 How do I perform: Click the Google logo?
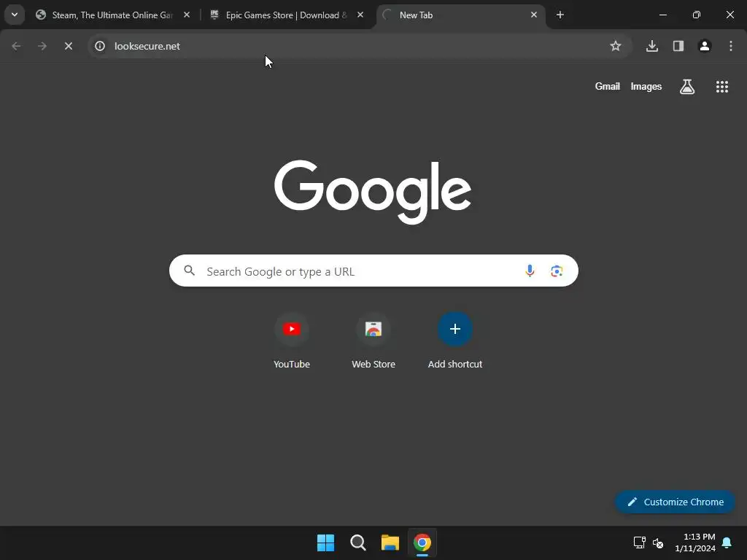point(373,192)
